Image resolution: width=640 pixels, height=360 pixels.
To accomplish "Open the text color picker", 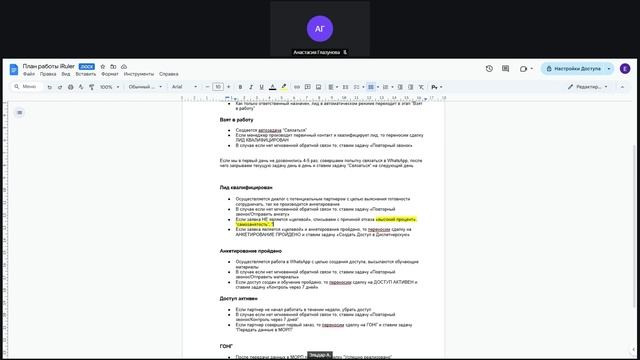I will point(273,87).
